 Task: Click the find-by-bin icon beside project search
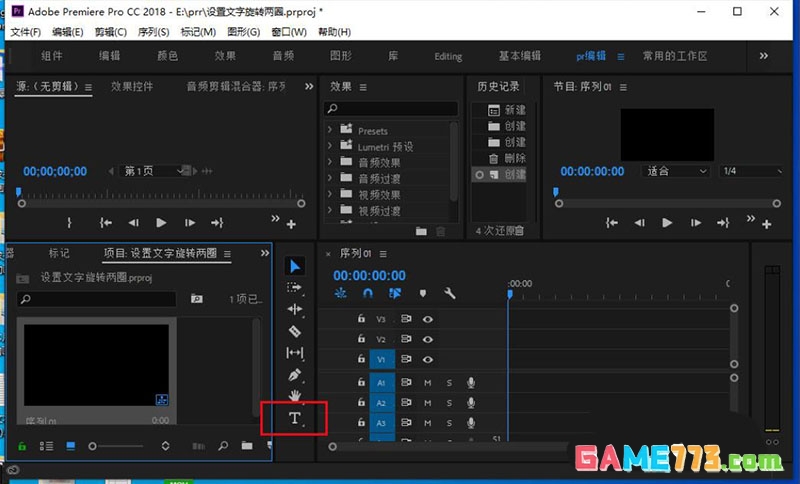(196, 298)
